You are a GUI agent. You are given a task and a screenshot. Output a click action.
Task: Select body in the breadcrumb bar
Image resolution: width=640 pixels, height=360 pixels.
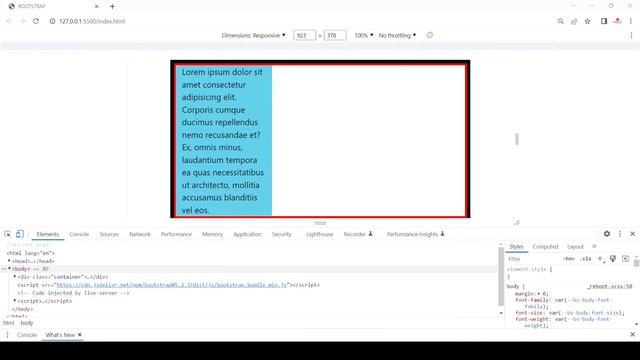coord(27,323)
